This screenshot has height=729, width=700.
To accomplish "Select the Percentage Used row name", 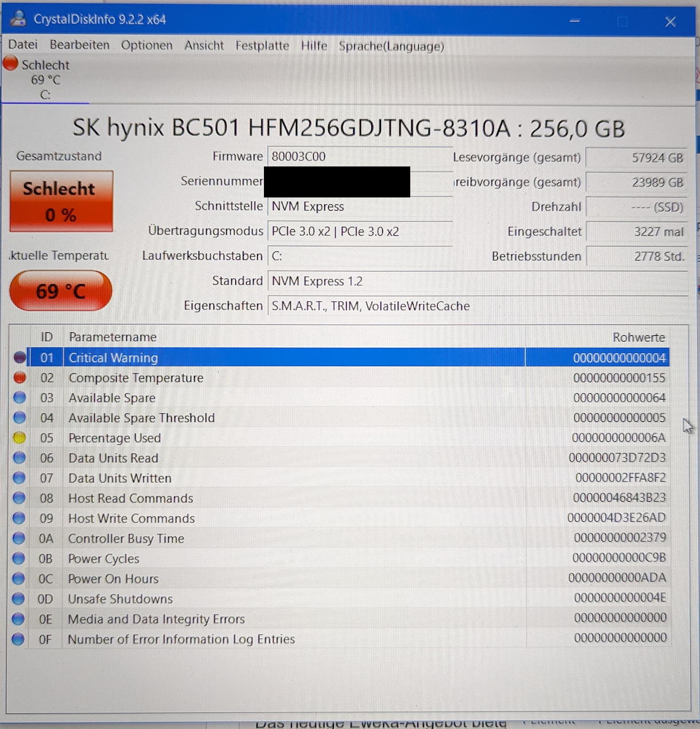I will 115,438.
